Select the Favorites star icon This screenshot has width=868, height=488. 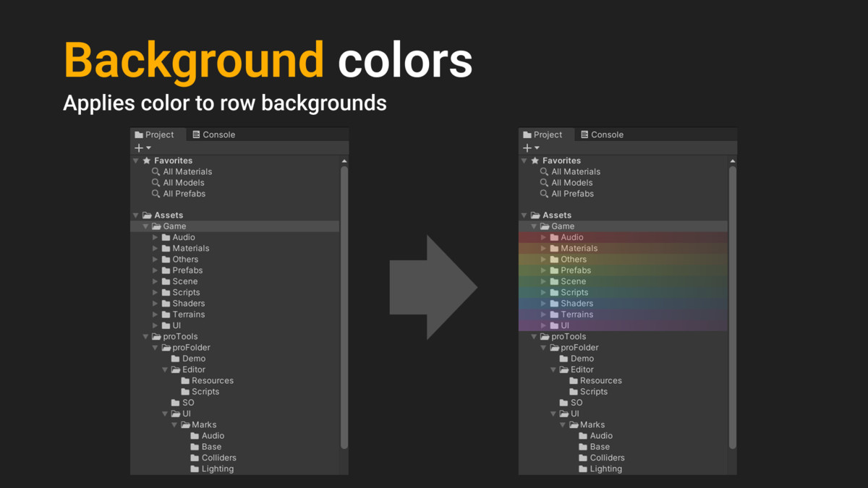pos(146,160)
